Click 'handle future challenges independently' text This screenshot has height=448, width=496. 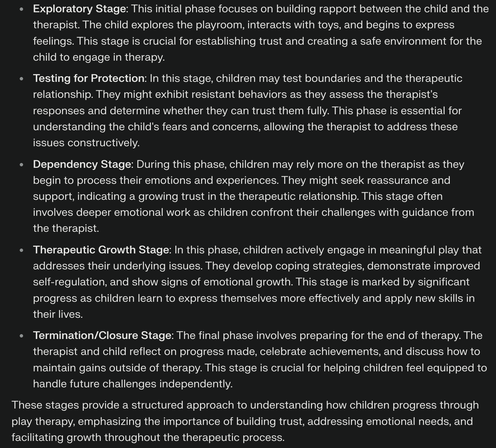coord(133,384)
